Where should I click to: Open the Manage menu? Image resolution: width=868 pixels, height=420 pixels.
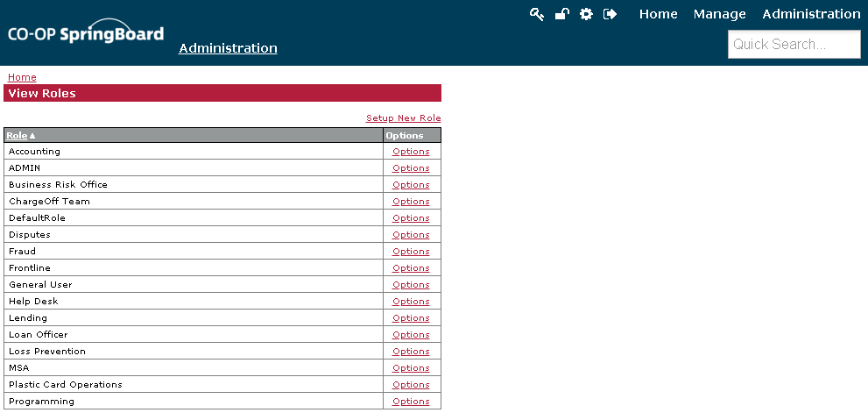point(720,14)
